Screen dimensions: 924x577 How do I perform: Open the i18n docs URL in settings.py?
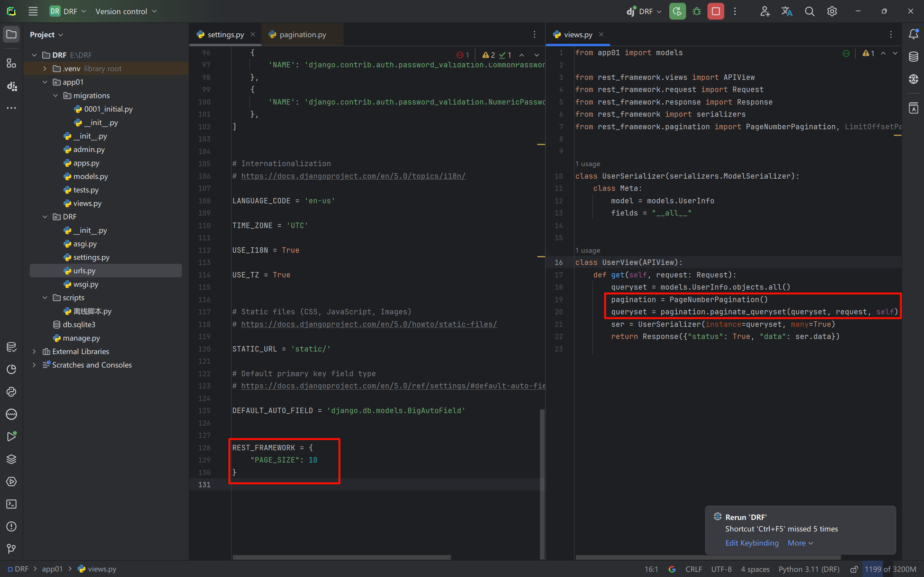(x=353, y=176)
